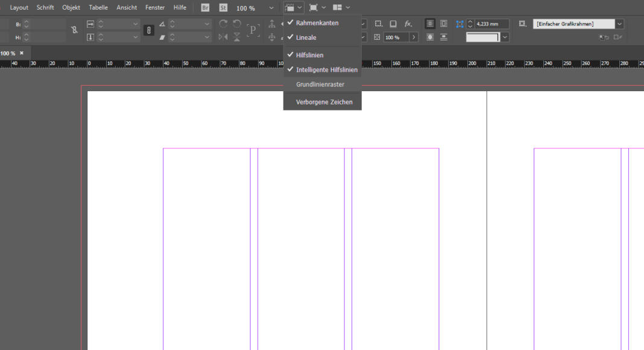The width and height of the screenshot is (644, 350).
Task: Open the [Einfacher Grafikrahmen] style dropdown
Action: 619,23
